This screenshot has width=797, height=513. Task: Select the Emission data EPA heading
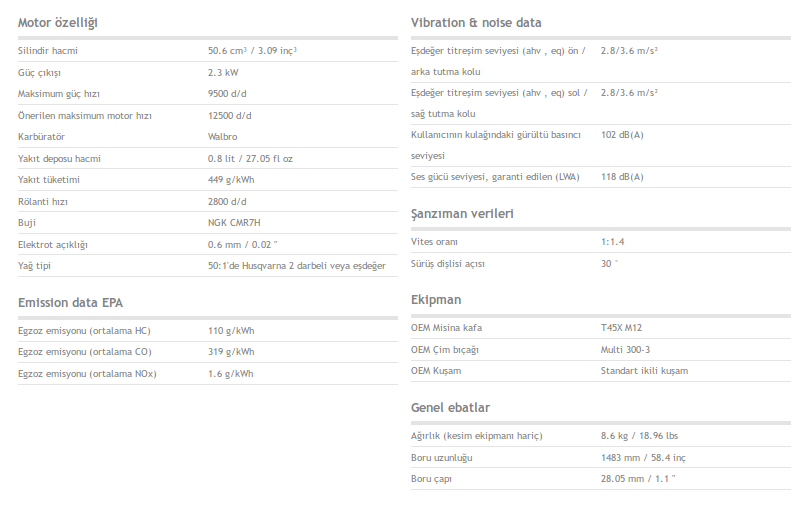coord(70,302)
